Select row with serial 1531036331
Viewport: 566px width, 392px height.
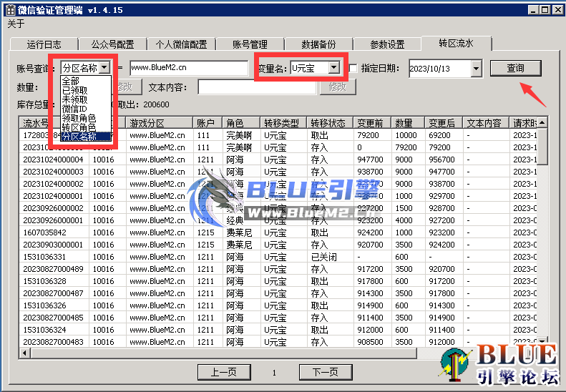[278, 257]
